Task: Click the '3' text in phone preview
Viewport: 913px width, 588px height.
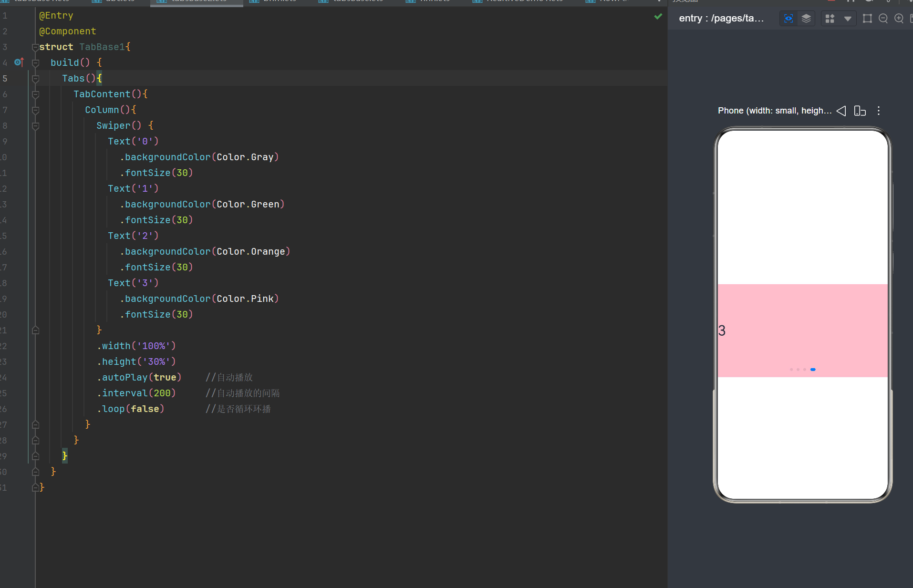Action: coord(722,330)
